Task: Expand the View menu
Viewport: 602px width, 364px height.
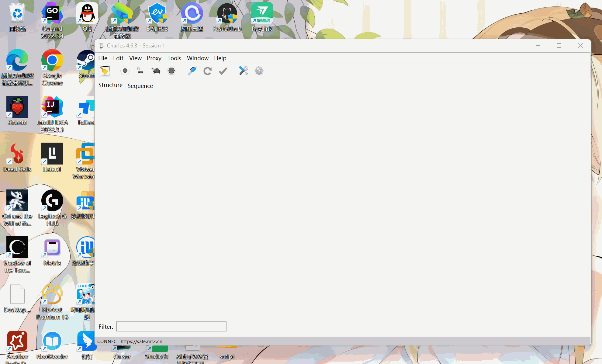Action: (135, 58)
